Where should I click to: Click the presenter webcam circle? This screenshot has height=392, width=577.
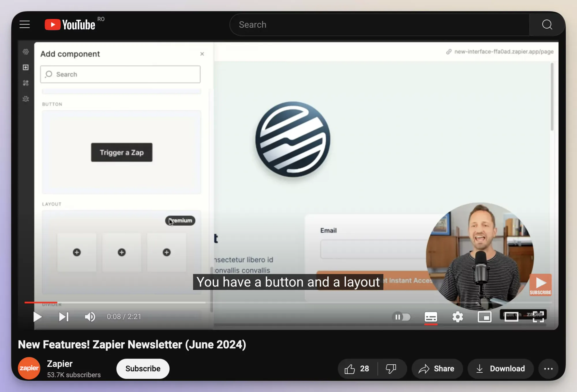coord(480,256)
